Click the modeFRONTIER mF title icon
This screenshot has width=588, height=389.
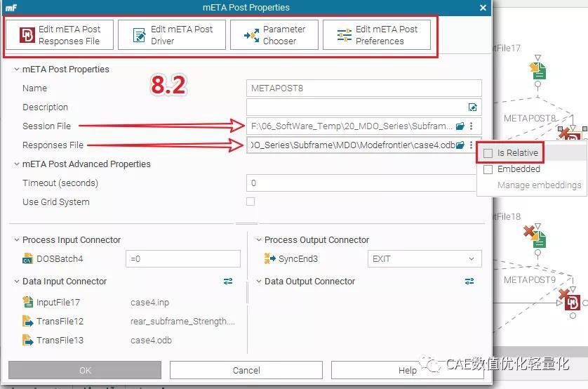pos(11,8)
